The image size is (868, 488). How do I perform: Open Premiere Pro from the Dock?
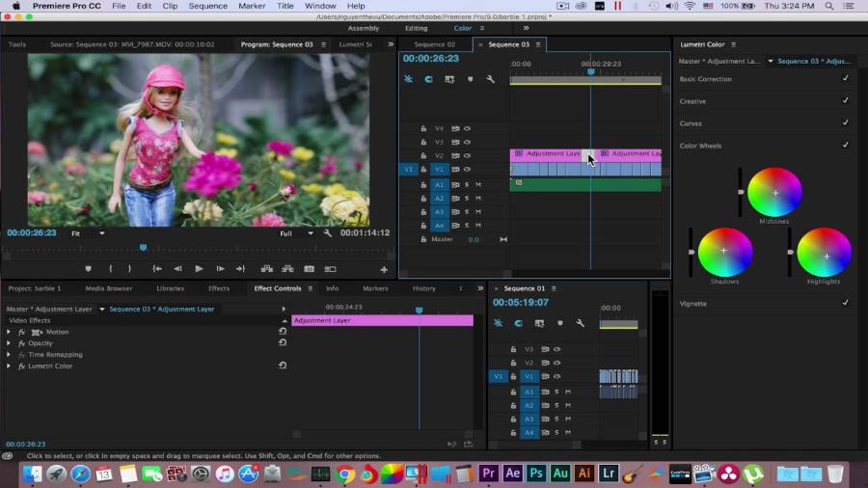(x=488, y=474)
